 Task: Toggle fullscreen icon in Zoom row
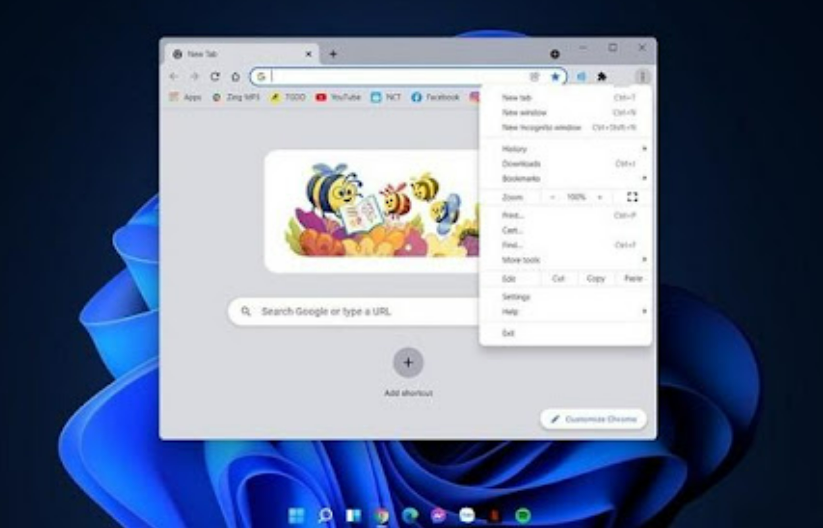(x=632, y=197)
